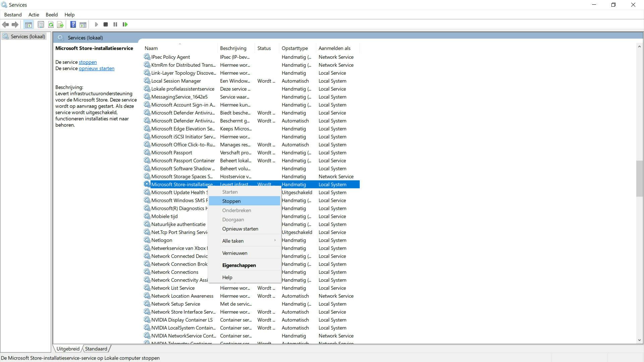This screenshot has width=644, height=362.
Task: Click the Pause Service toolbar icon
Action: (x=115, y=24)
